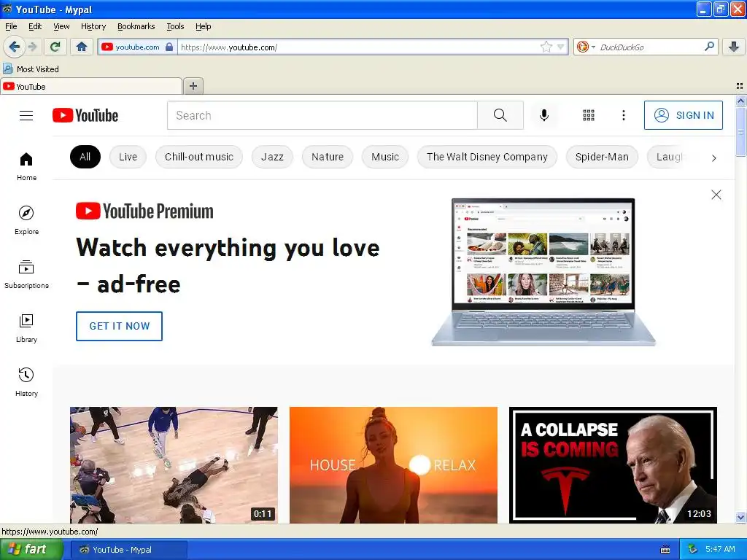Click the YouTube Premium logo
The image size is (747, 560).
tap(144, 211)
